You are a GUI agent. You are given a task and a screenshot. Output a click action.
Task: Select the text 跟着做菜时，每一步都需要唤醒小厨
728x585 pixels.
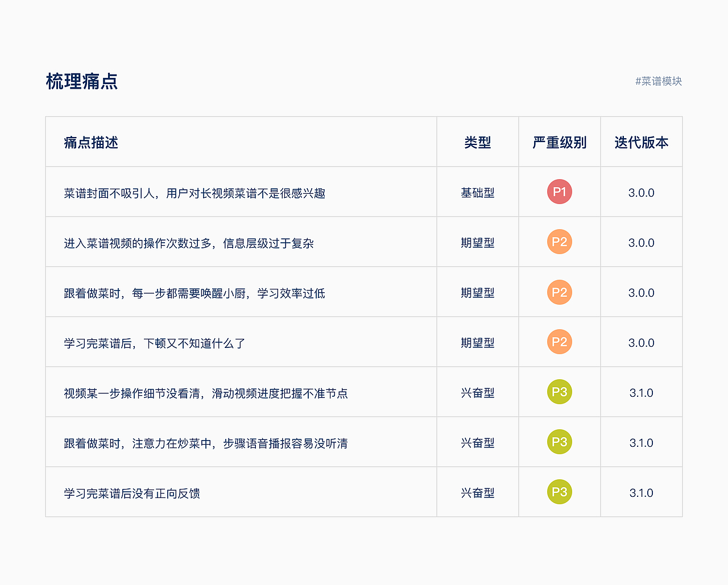pos(155,293)
